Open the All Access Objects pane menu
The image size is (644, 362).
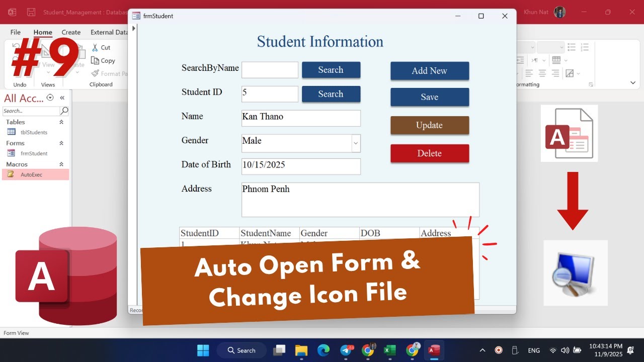pyautogui.click(x=50, y=98)
